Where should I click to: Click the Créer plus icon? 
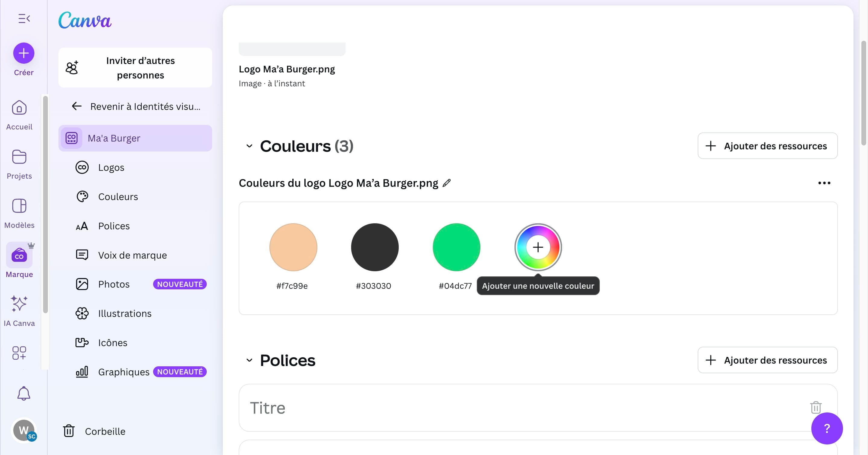pos(24,53)
